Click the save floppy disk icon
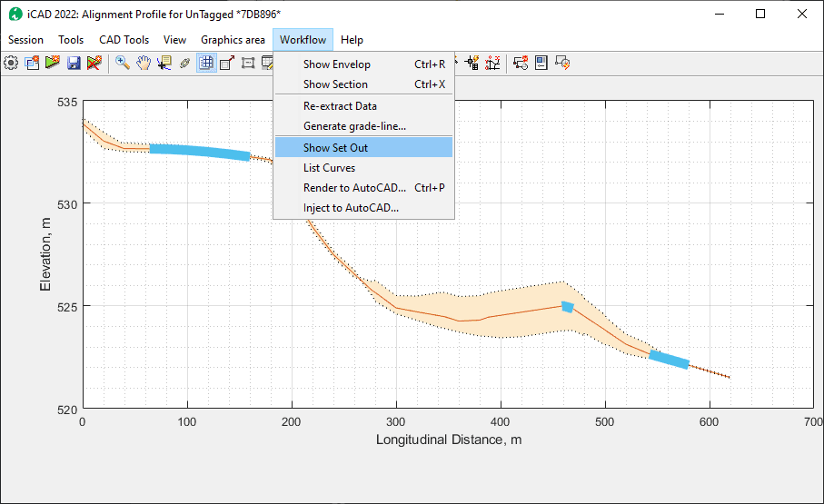Image resolution: width=824 pixels, height=504 pixels. pyautogui.click(x=74, y=63)
